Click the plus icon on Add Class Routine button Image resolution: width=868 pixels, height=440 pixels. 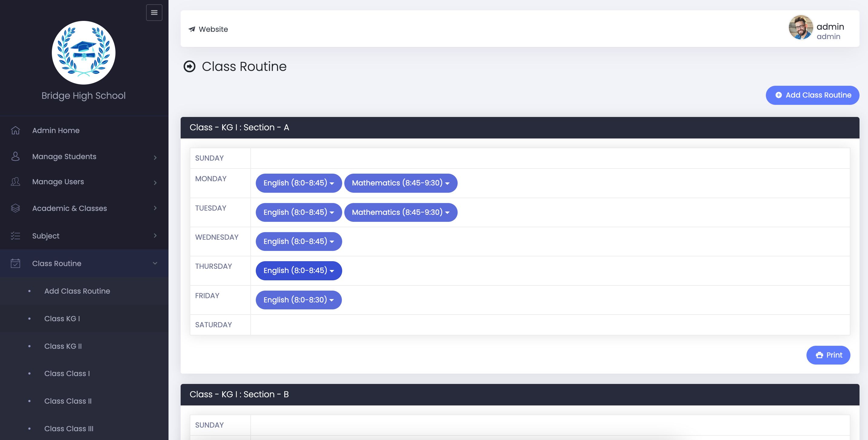click(x=778, y=95)
